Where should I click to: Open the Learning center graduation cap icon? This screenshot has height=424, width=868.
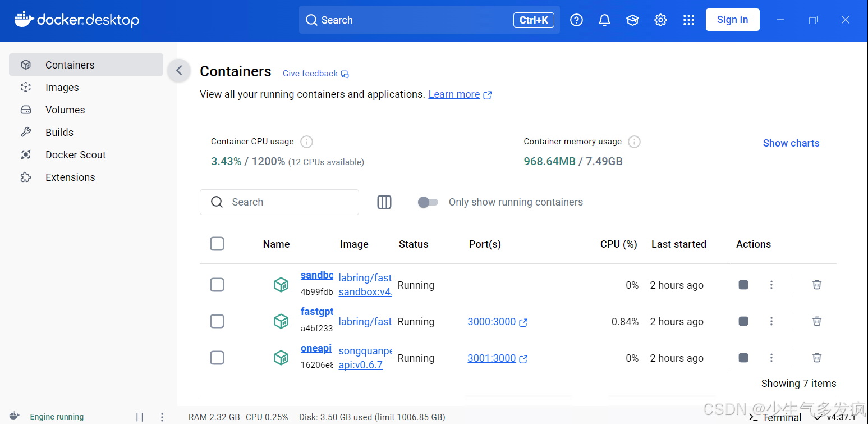point(632,20)
